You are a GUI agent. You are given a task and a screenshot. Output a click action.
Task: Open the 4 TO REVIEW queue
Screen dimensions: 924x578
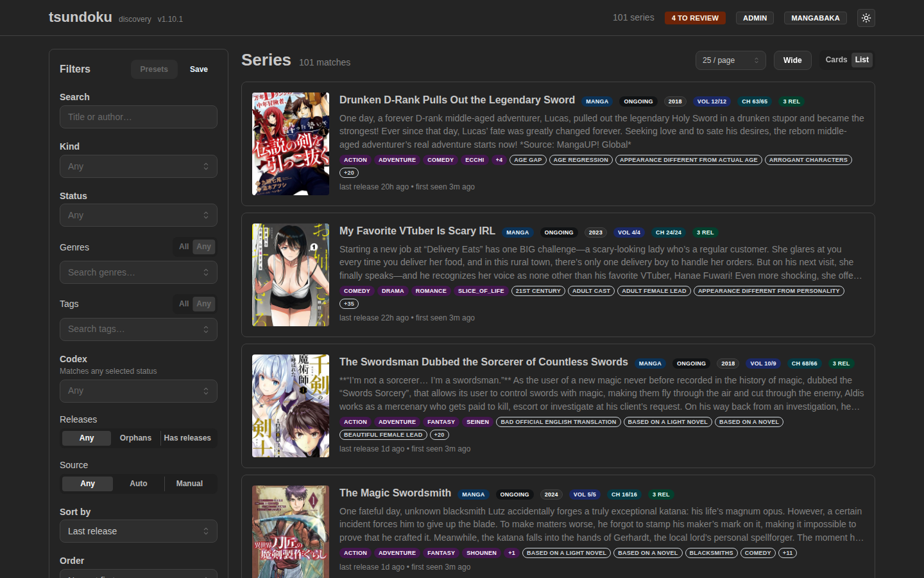(x=695, y=18)
